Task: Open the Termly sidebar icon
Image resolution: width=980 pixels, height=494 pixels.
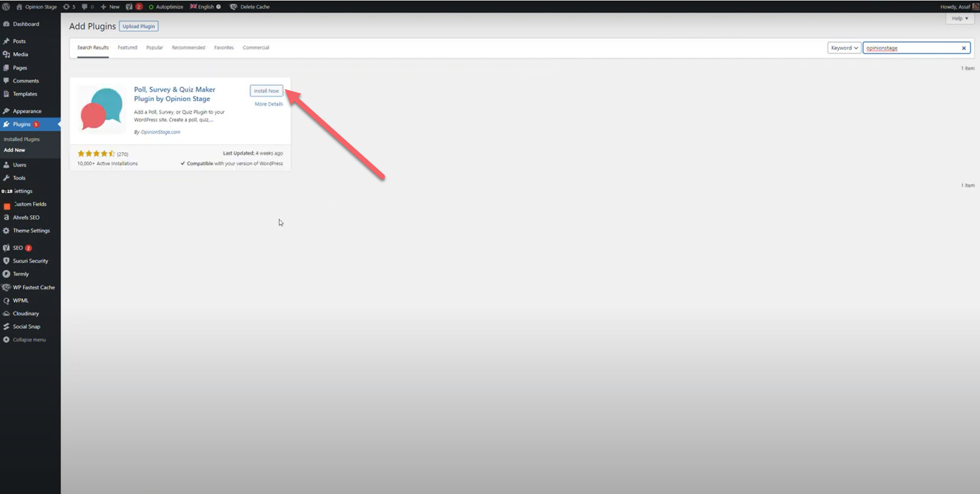Action: [6, 274]
